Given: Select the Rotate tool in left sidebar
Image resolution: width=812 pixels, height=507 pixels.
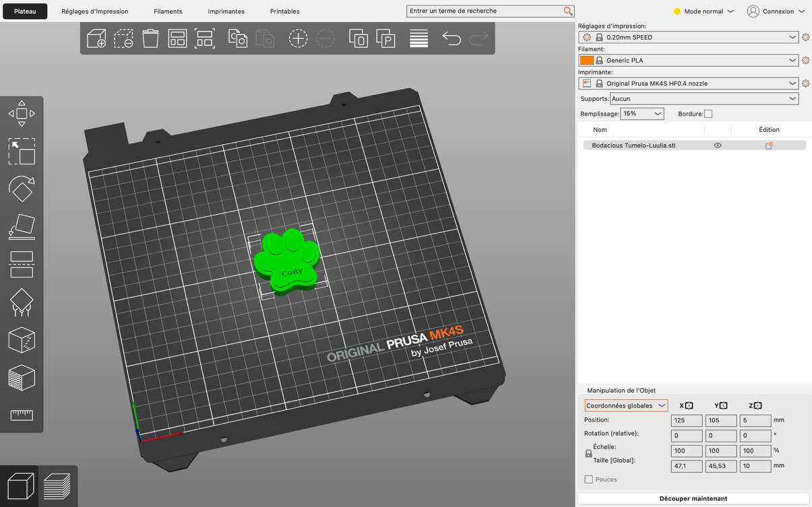Looking at the screenshot, I should [22, 189].
